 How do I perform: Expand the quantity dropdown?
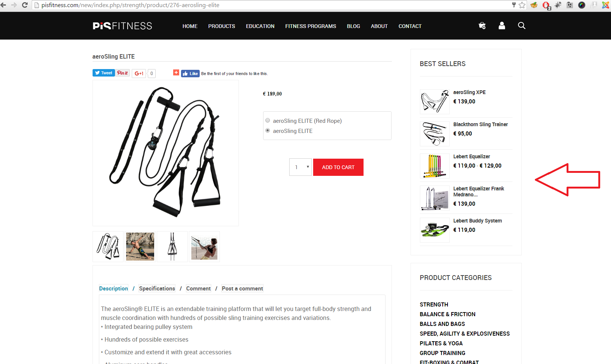click(x=300, y=167)
